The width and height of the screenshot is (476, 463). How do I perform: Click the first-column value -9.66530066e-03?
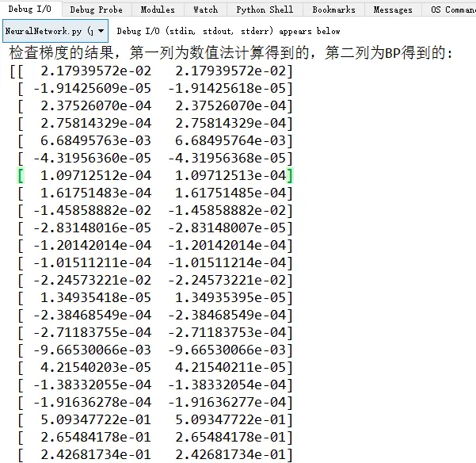pos(92,350)
